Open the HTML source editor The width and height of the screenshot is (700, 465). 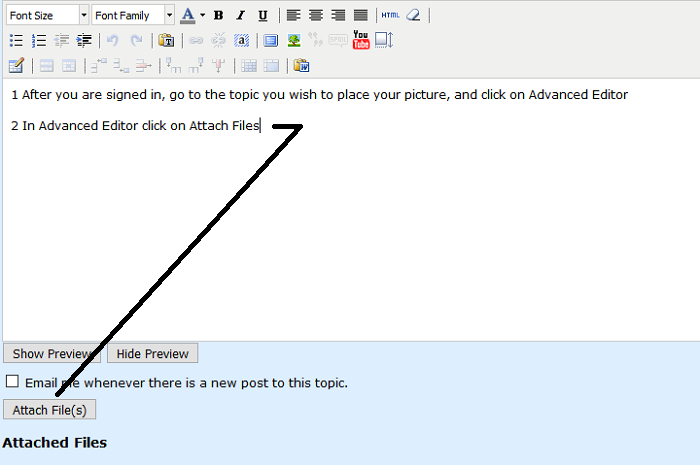coord(390,15)
